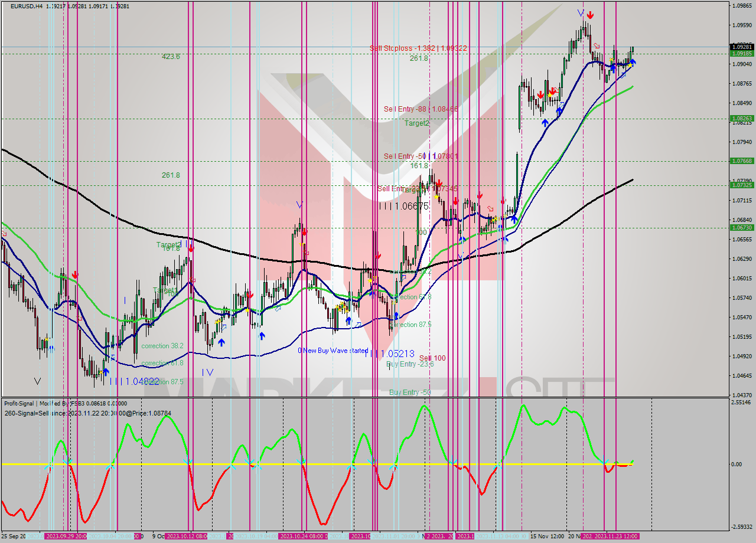756x543 pixels.
Task: Click the 9 Oct time axis label
Action: click(x=158, y=537)
